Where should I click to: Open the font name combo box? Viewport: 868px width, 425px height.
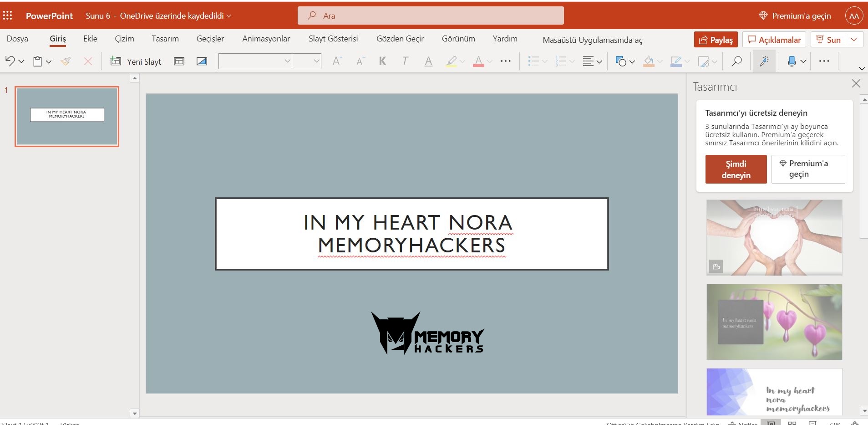click(255, 61)
